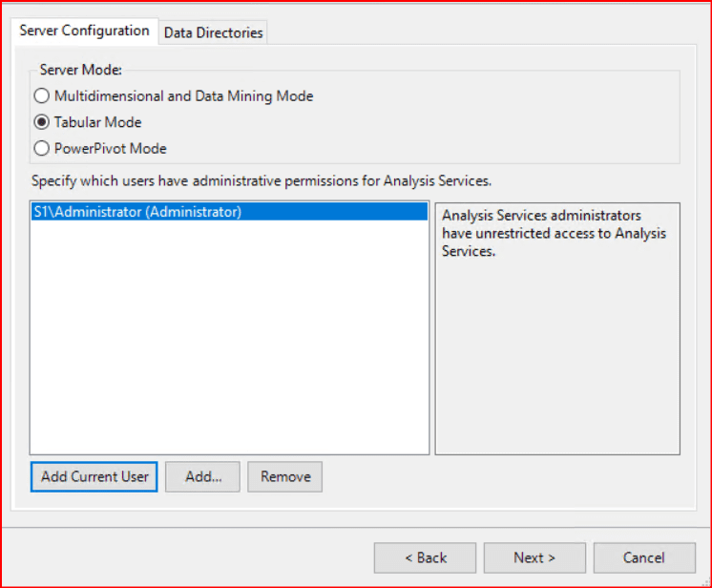Switch to the Data Directories tab

pos(213,32)
